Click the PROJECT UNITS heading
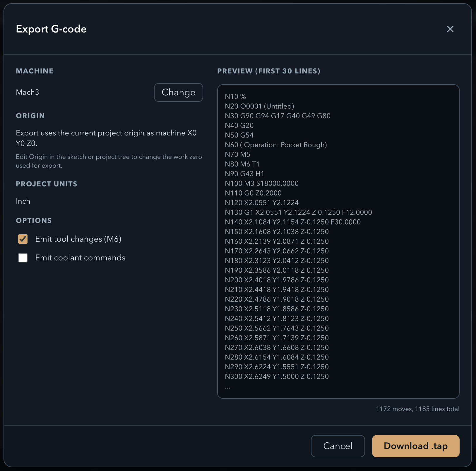 point(47,184)
